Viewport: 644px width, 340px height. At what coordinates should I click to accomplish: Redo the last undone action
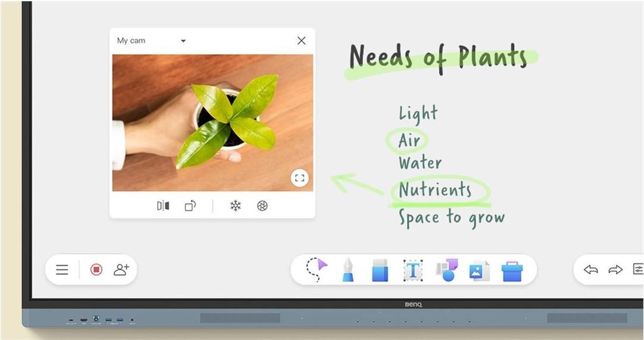click(615, 270)
